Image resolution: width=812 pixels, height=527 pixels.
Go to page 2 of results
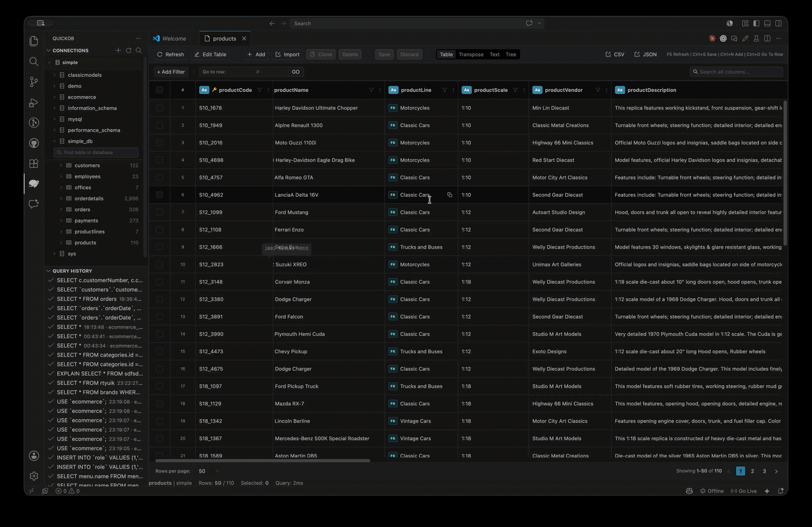pos(752,471)
